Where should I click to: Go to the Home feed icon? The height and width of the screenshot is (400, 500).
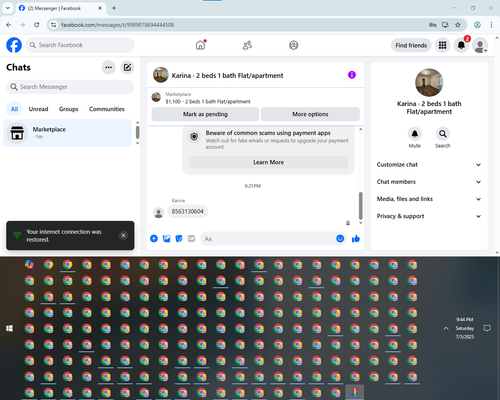[201, 45]
